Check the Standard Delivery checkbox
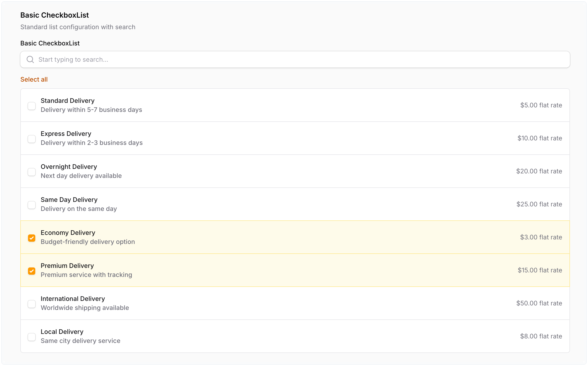588x366 pixels. pyautogui.click(x=32, y=106)
